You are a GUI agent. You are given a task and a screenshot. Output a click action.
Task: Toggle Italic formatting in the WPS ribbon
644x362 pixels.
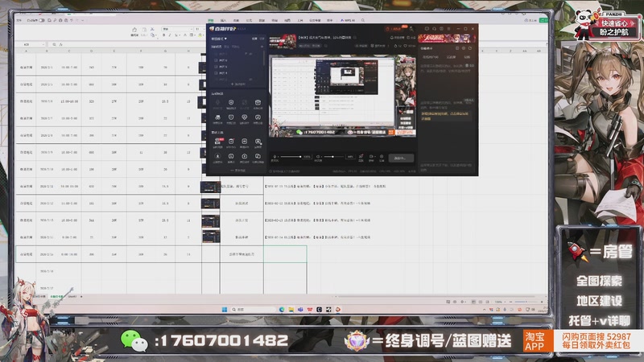coord(170,35)
